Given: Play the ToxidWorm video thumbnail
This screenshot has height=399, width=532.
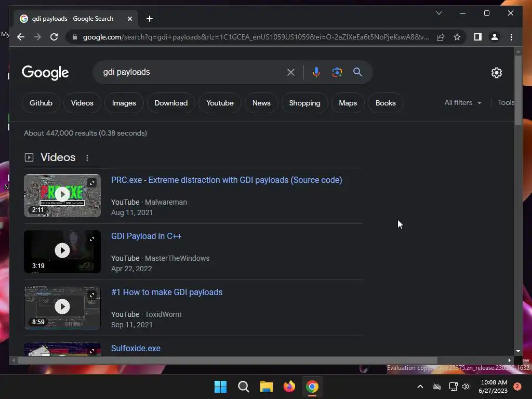Looking at the screenshot, I should click(62, 308).
